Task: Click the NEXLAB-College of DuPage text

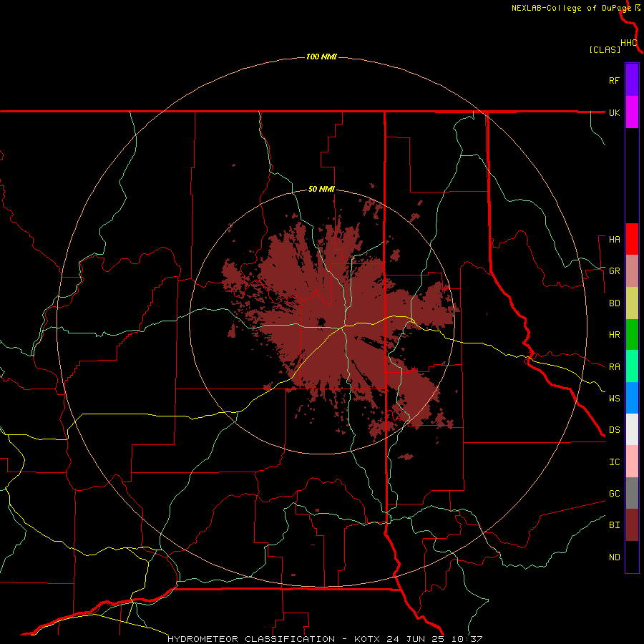Action: click(571, 8)
